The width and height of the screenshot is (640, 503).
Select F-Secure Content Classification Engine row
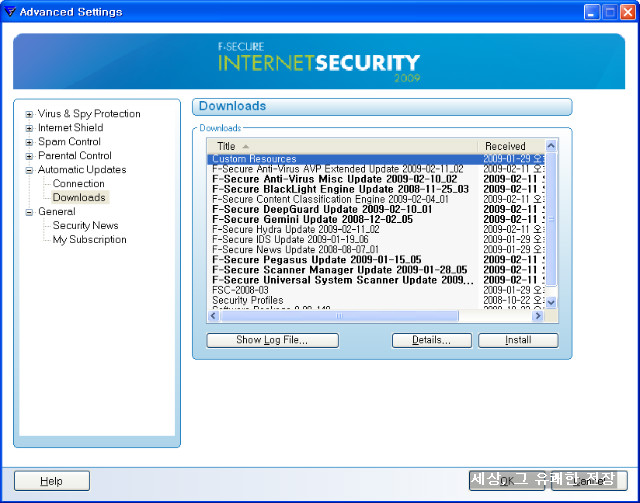376,199
